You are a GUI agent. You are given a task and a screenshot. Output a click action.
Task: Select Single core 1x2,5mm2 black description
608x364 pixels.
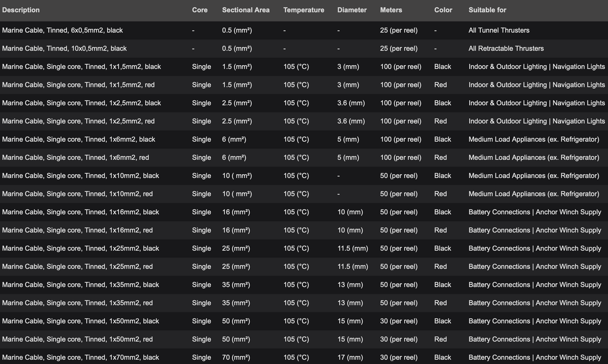(x=82, y=103)
